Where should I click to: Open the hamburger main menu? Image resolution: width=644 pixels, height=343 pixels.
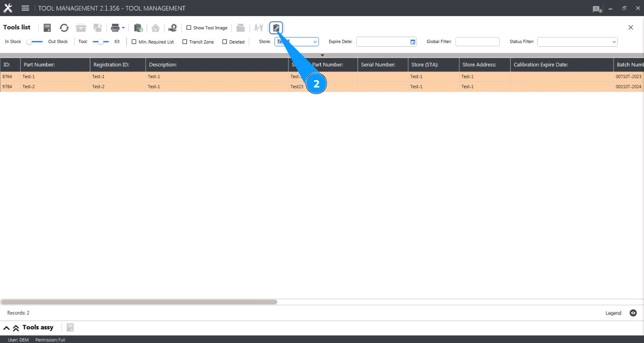(x=25, y=8)
